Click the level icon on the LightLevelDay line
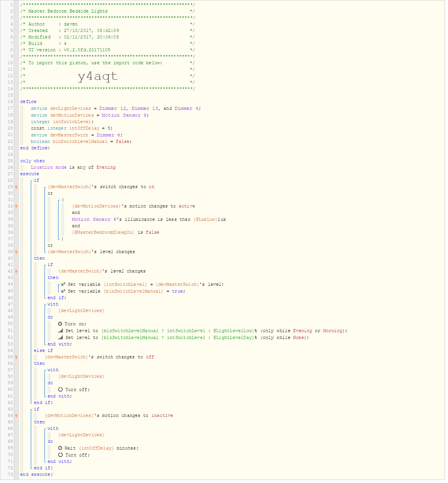This screenshot has width=448, height=483. [60, 337]
